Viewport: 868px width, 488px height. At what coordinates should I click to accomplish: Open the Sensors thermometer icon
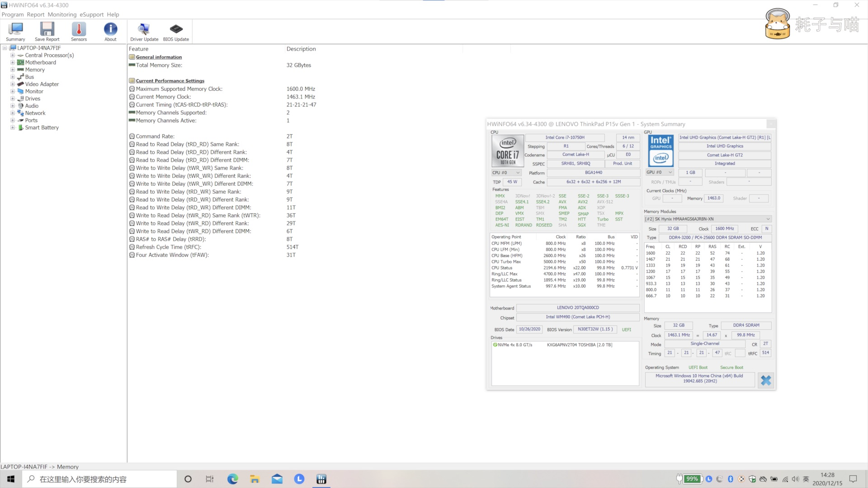tap(79, 32)
